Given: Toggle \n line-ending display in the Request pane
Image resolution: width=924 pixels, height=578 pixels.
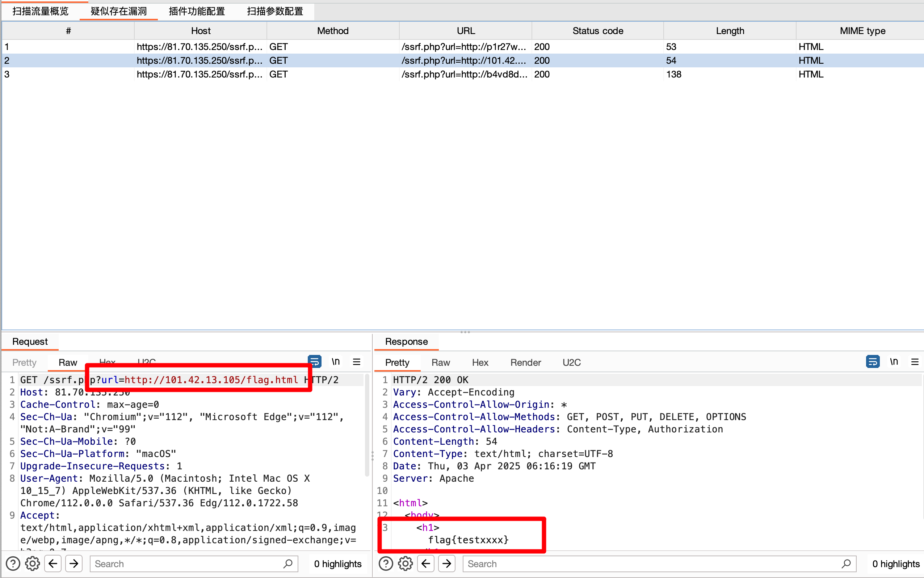Looking at the screenshot, I should [x=336, y=361].
